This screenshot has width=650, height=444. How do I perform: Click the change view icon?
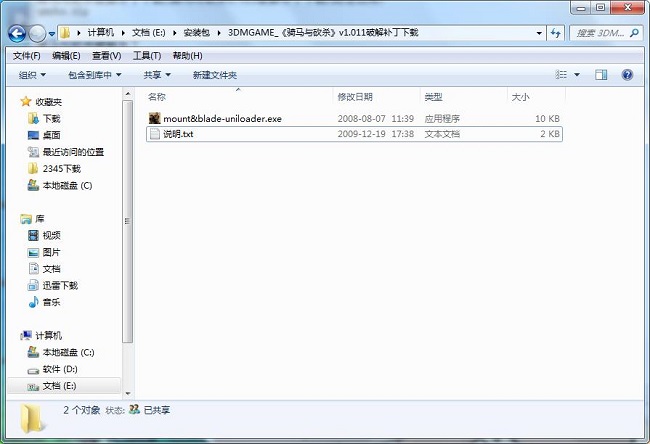point(561,75)
